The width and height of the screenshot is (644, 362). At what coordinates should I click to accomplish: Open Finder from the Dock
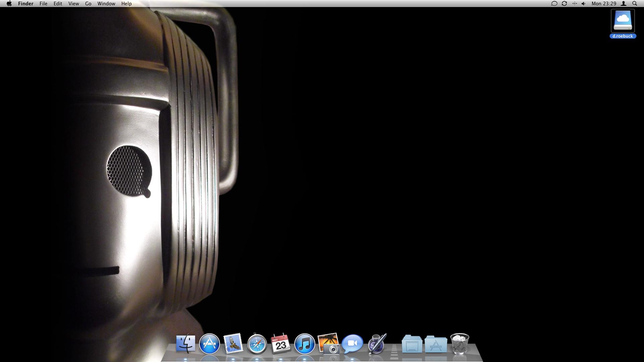(x=185, y=344)
